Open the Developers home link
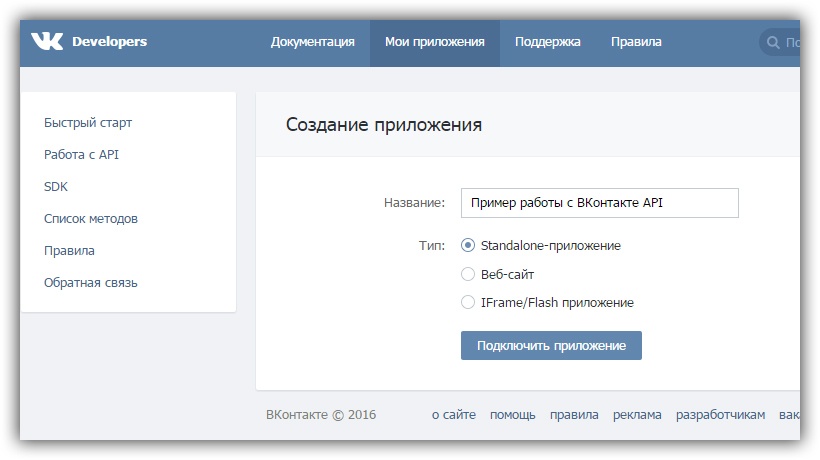 109,41
